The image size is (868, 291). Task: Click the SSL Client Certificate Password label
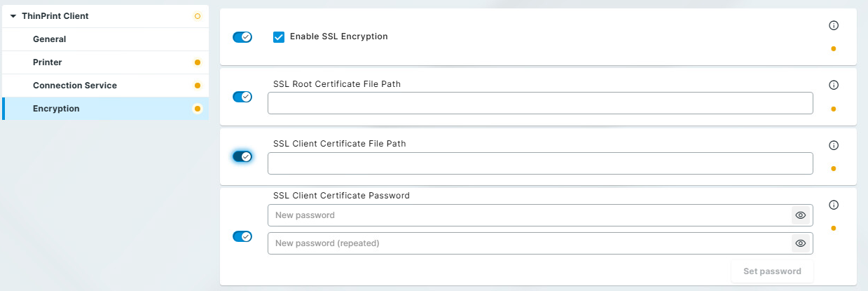pos(341,196)
